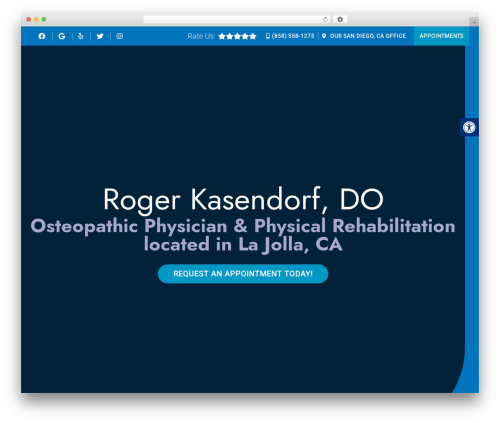
Task: Open the Twitter profile icon
Action: [100, 36]
